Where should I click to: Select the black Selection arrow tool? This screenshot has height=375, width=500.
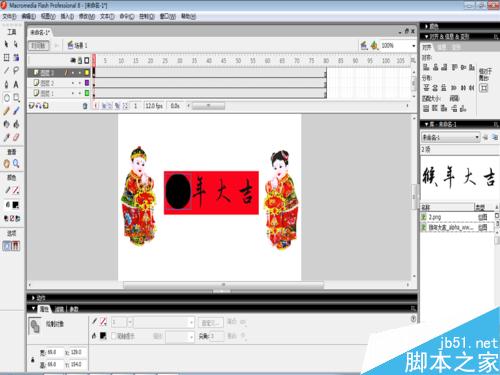point(6,44)
